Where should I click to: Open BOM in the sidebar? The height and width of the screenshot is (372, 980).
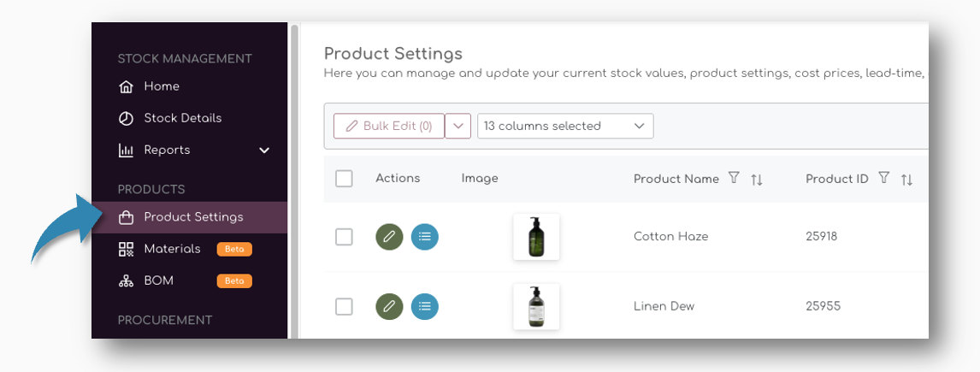(158, 280)
